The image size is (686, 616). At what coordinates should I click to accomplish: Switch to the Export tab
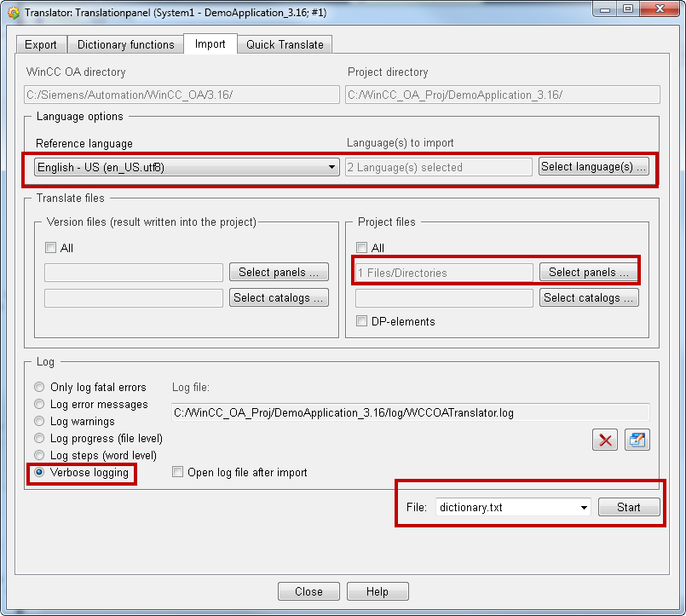(41, 45)
